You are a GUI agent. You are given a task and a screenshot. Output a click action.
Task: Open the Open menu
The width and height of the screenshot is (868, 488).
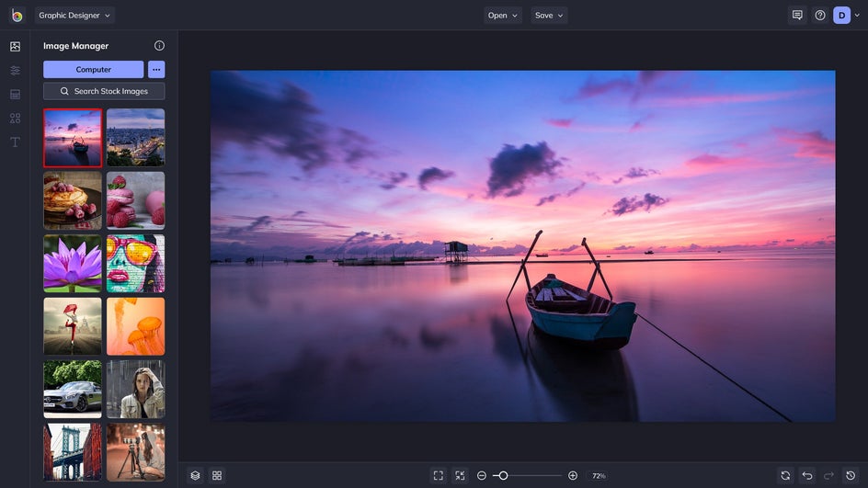click(503, 16)
